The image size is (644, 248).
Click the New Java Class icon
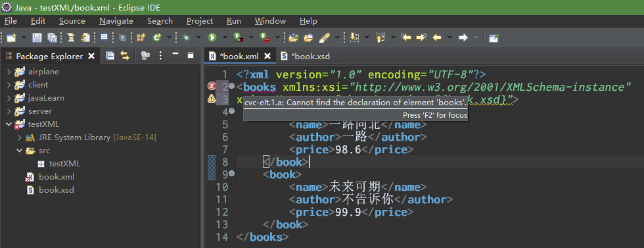(156, 38)
